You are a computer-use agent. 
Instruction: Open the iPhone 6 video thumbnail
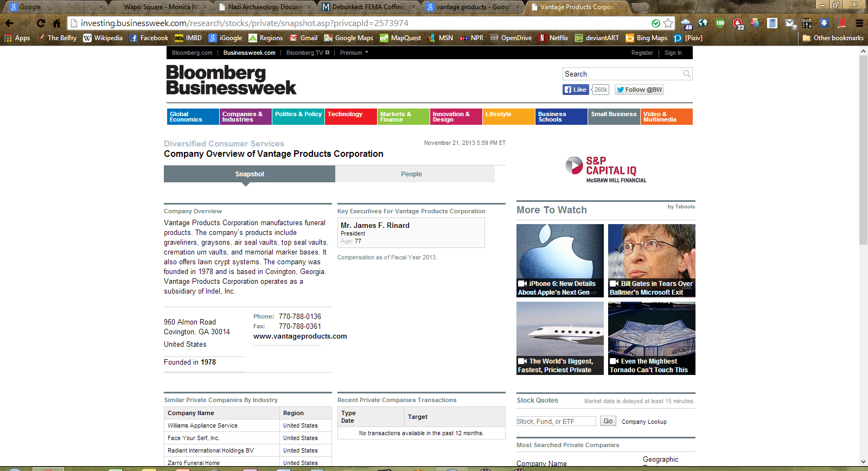click(560, 260)
